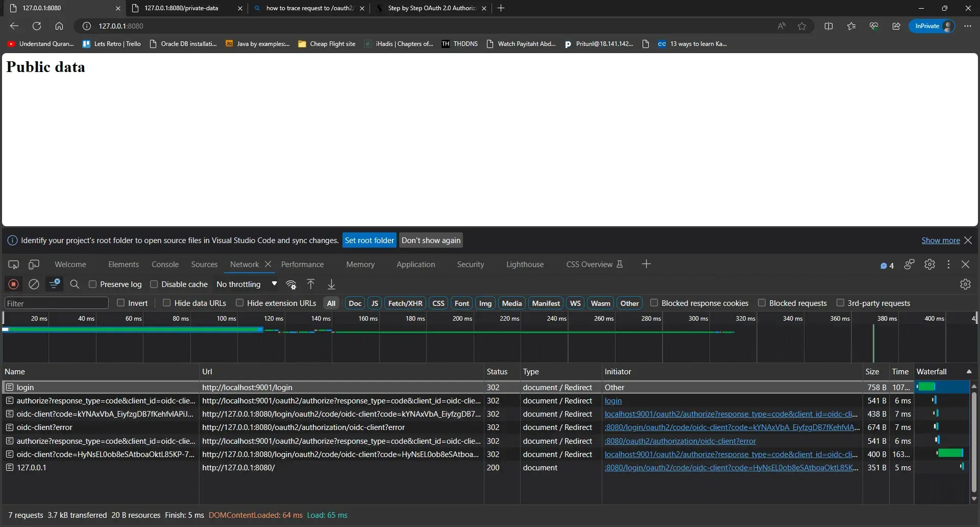Open Network panel settings gear
The width and height of the screenshot is (980, 527).
point(965,284)
